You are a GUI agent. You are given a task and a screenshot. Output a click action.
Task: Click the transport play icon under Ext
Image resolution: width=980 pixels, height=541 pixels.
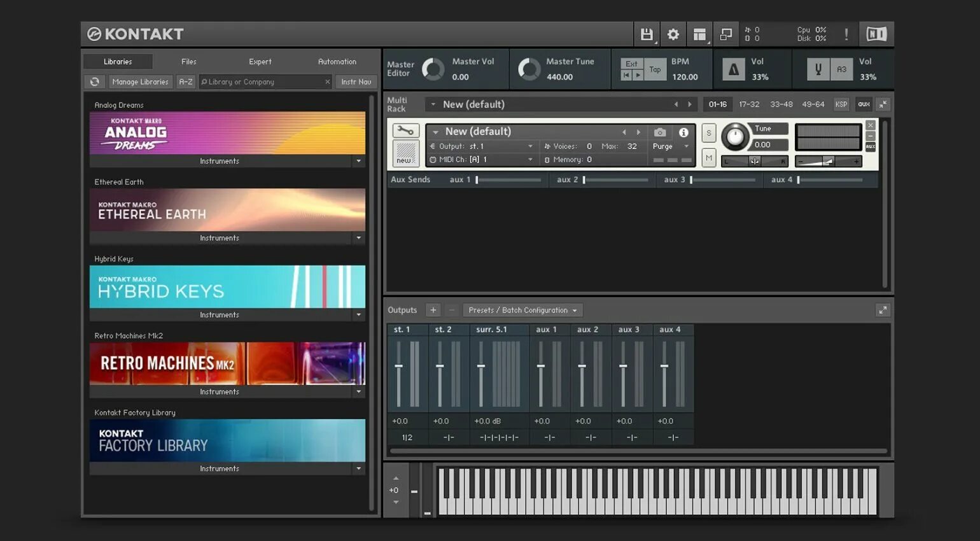pos(638,75)
